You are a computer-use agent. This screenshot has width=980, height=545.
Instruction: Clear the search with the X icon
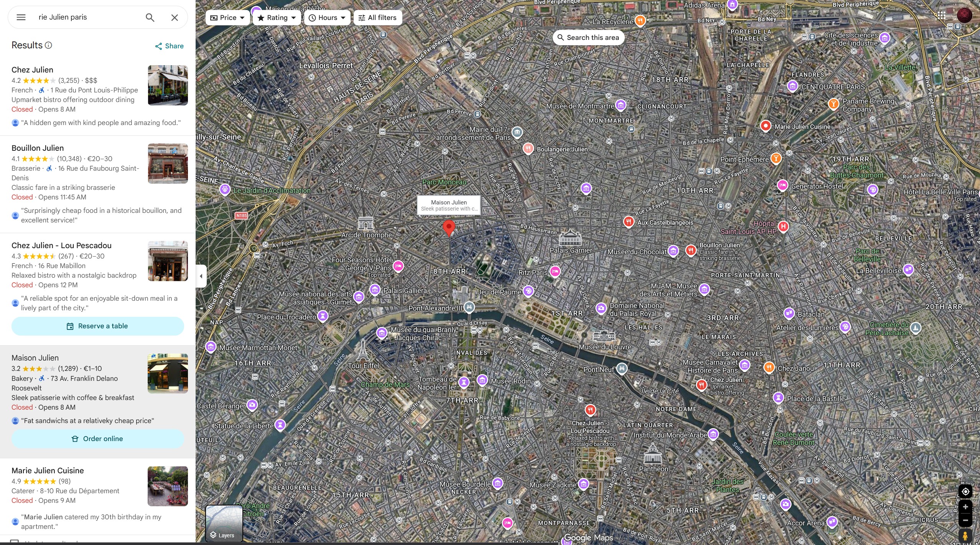coord(175,17)
